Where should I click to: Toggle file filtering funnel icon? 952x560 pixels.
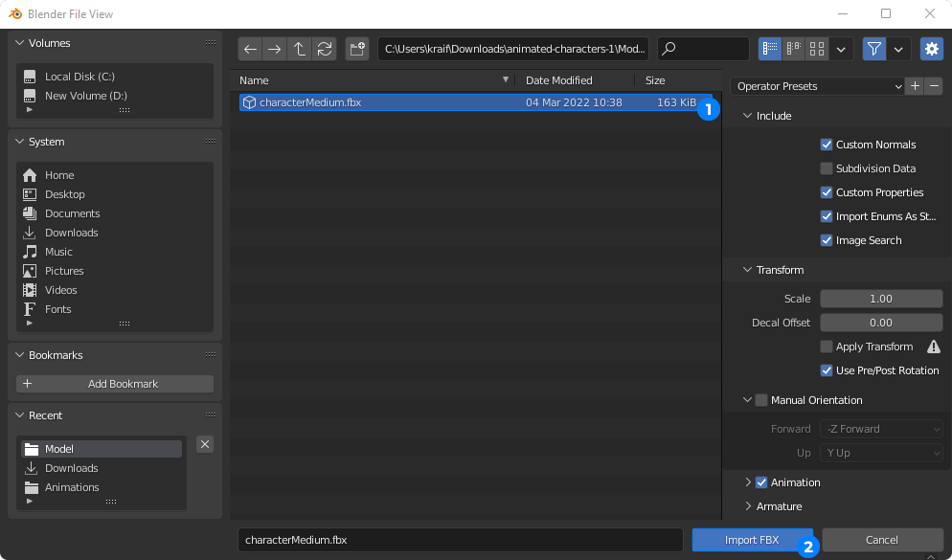(874, 49)
